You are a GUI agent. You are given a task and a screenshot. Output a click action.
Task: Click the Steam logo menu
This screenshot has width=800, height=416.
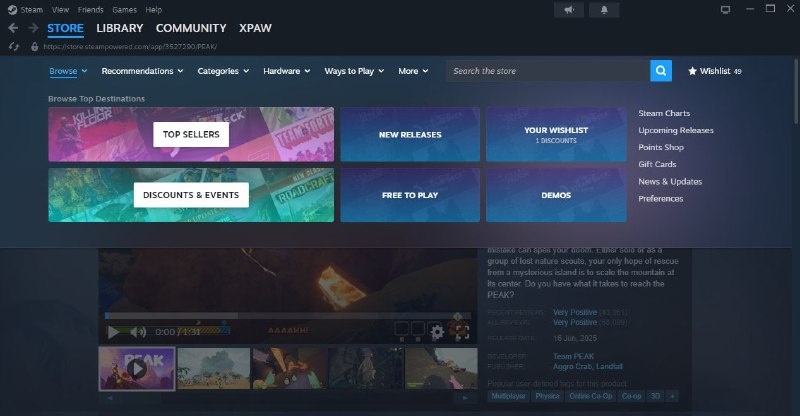[x=12, y=10]
